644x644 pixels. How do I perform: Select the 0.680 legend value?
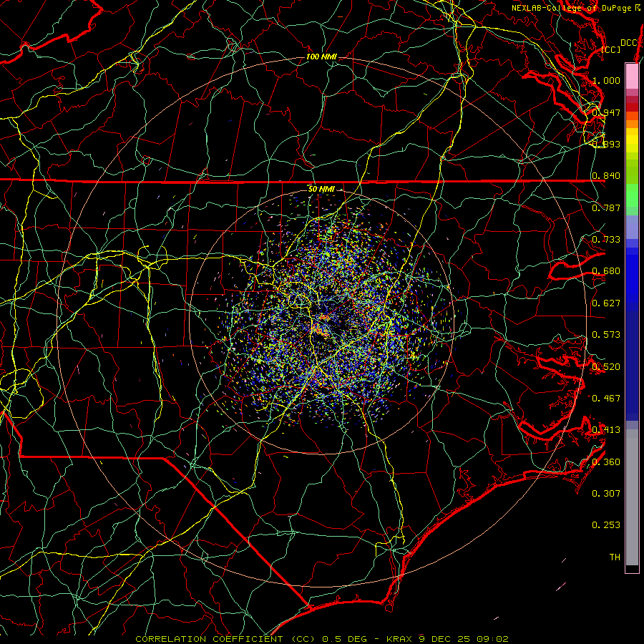(x=606, y=271)
